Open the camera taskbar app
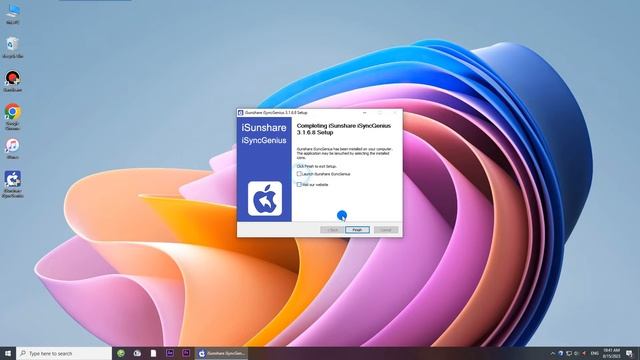The image size is (640, 360). [x=137, y=353]
